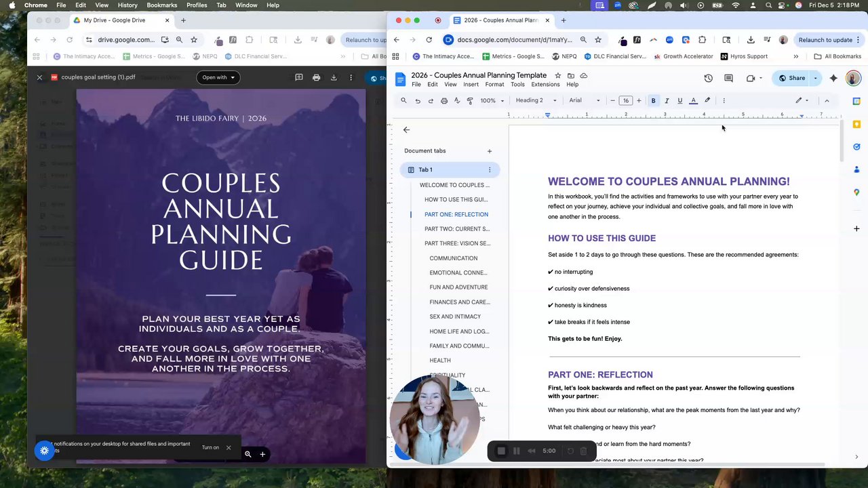Screen dimensions: 868x488
Task: Open the text color picker in Docs
Action: pos(693,100)
